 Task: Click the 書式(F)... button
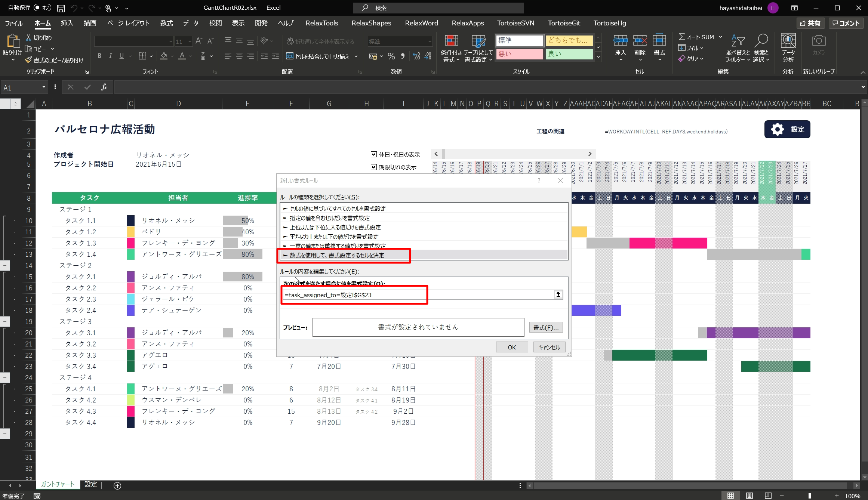click(546, 327)
